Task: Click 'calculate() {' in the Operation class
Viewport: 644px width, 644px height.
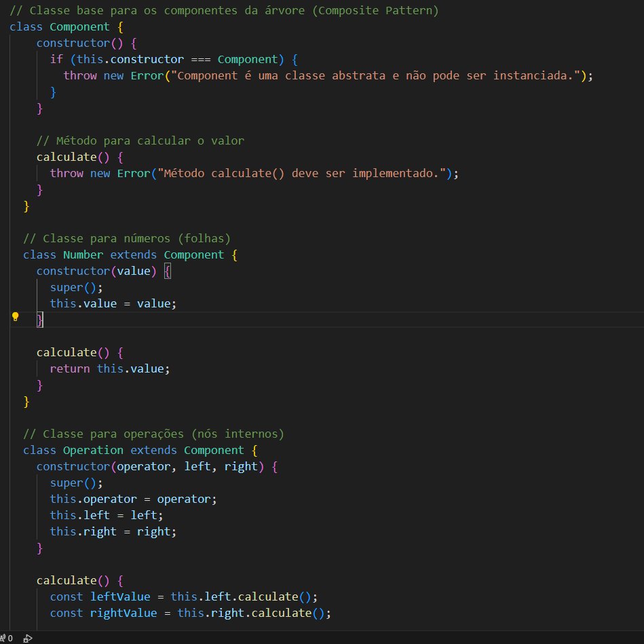Action: [79, 581]
